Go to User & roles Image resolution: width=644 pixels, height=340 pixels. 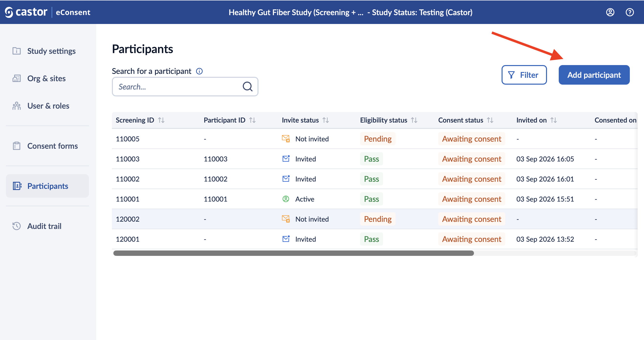47,106
